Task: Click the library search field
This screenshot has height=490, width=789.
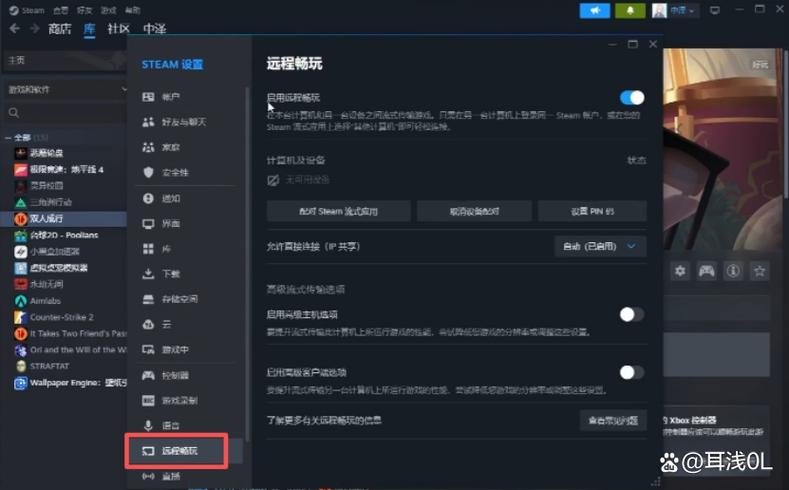Action: pyautogui.click(x=65, y=113)
